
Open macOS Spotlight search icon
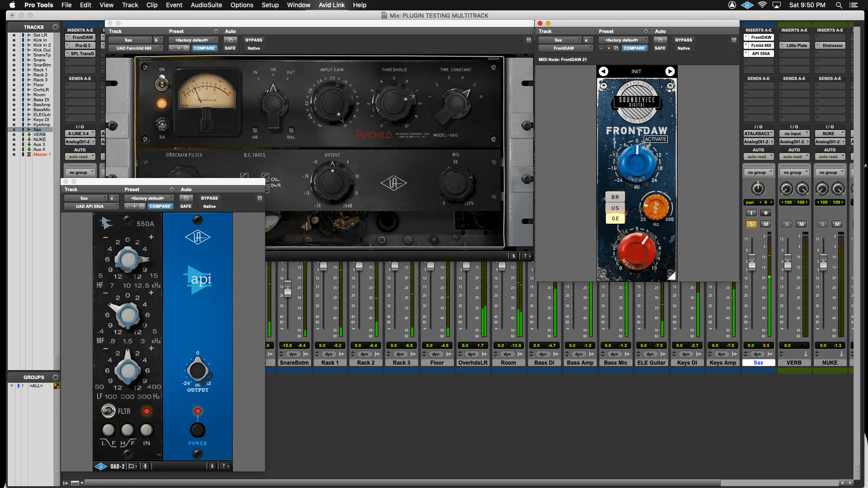[839, 5]
